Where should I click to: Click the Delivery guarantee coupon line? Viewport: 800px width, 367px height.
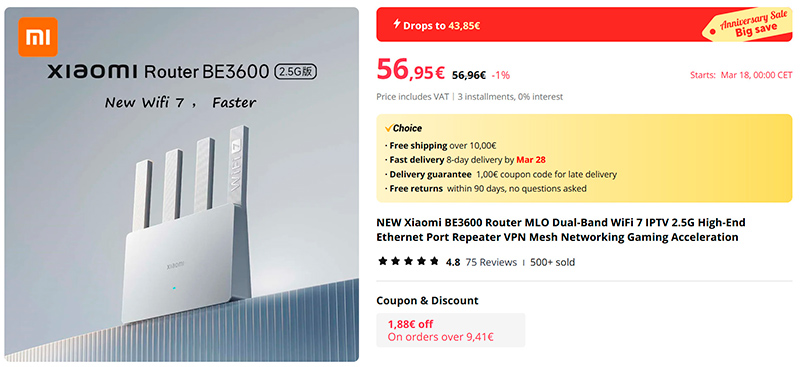(x=501, y=174)
